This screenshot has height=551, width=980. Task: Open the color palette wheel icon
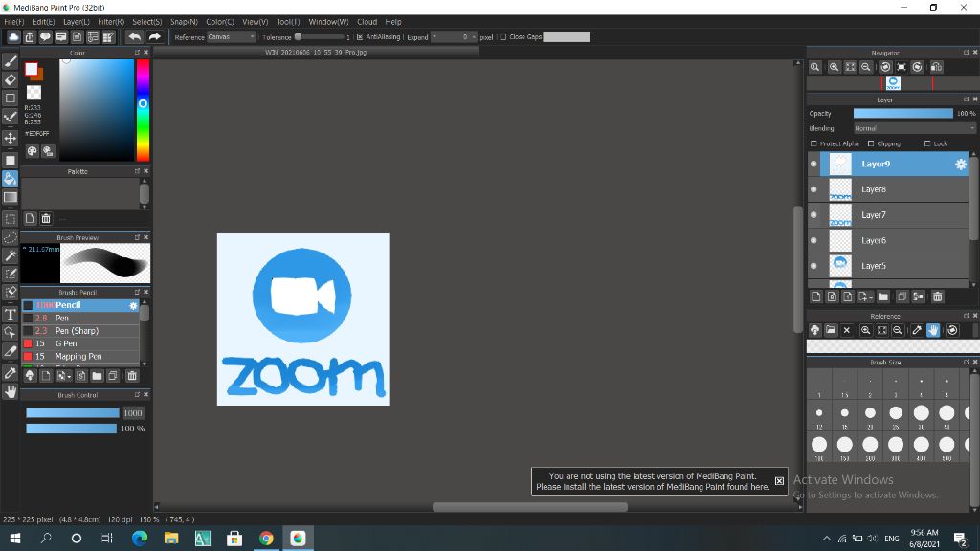click(32, 151)
